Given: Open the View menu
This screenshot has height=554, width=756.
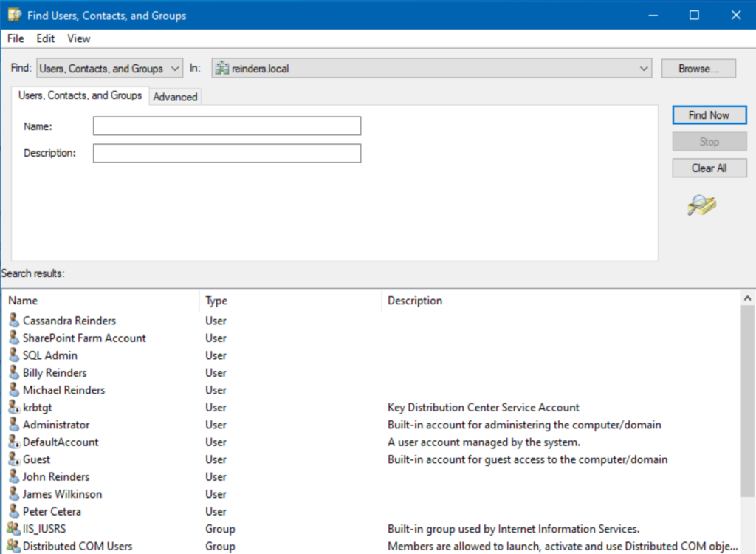Looking at the screenshot, I should (x=78, y=38).
